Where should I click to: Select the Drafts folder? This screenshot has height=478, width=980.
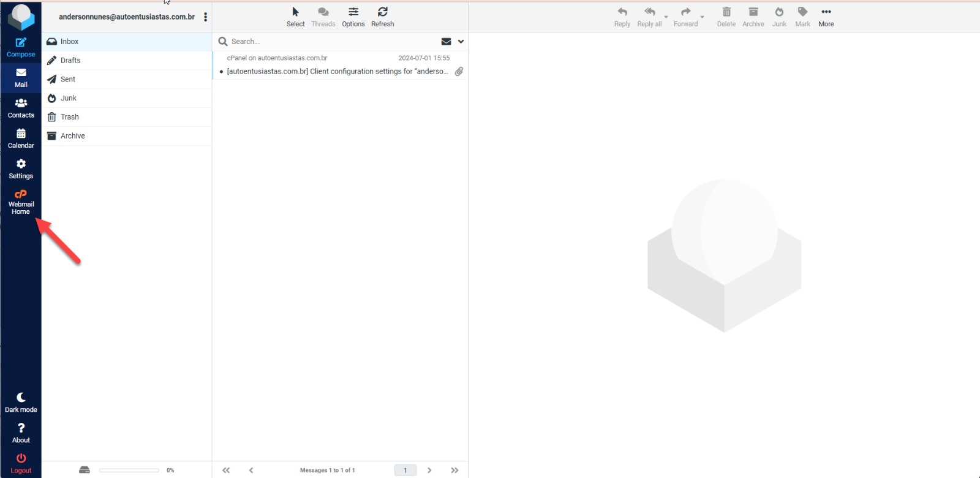tap(70, 61)
